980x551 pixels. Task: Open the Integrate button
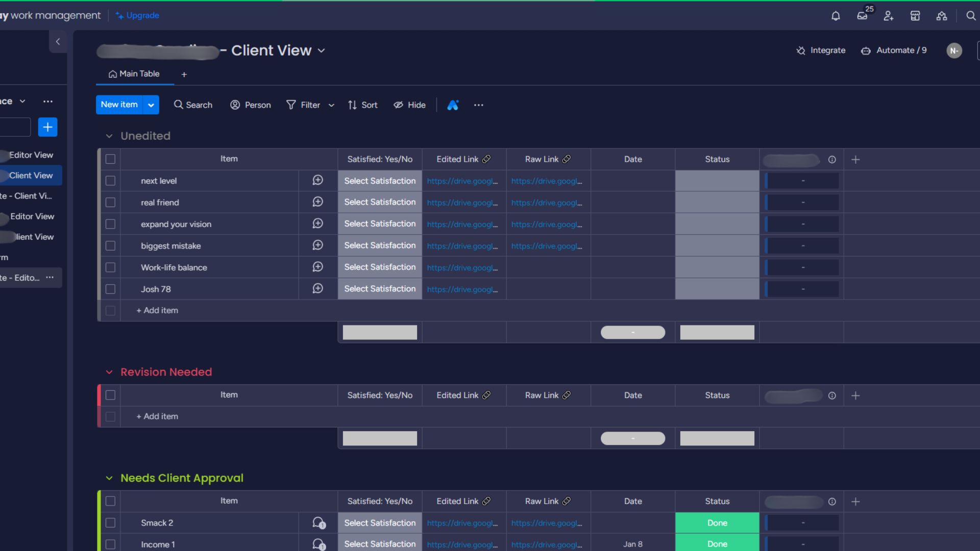(x=821, y=51)
